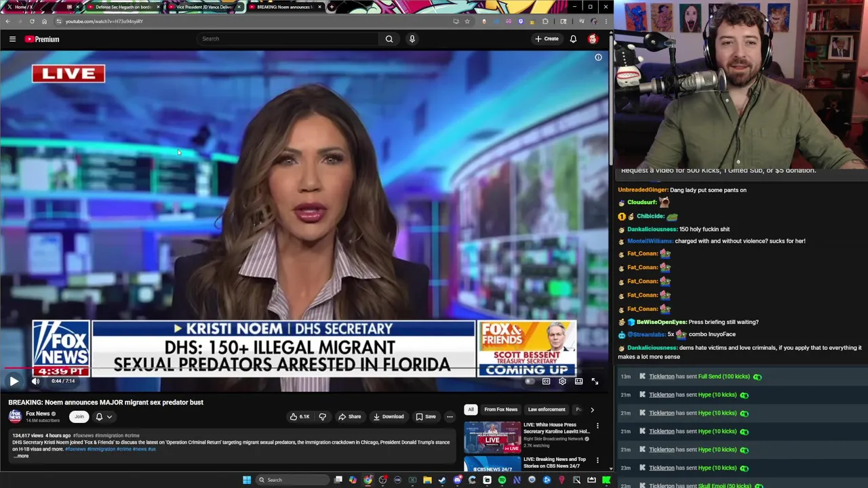Image resolution: width=868 pixels, height=488 pixels.
Task: Click the YouTube search magnifier button
Action: click(389, 39)
